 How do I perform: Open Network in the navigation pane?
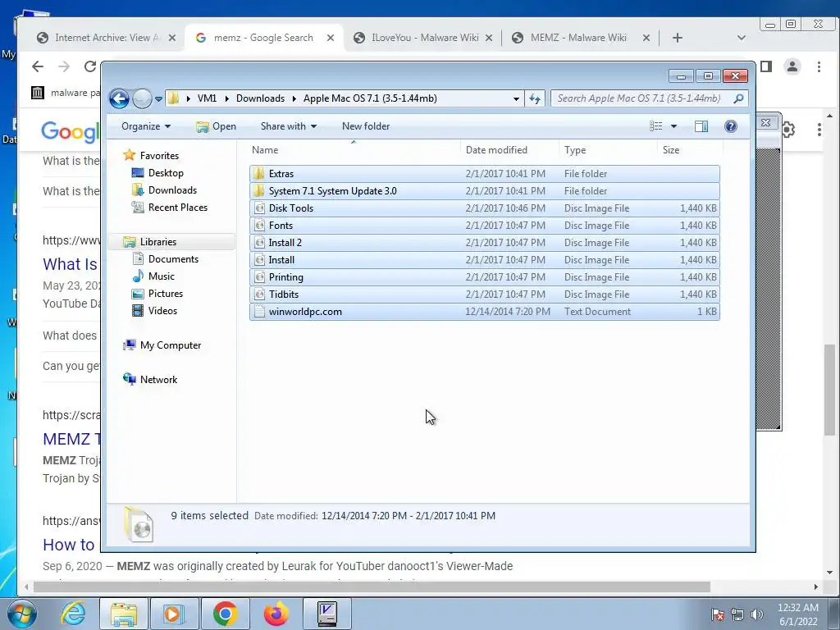(x=158, y=379)
